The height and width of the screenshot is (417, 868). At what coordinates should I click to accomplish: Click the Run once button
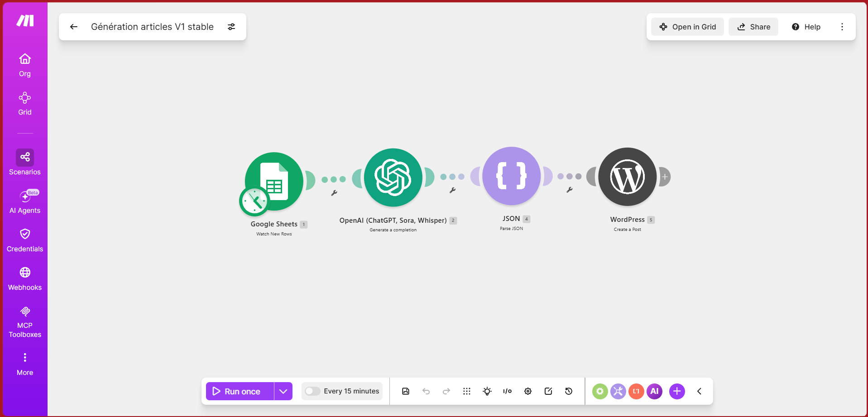[x=240, y=391]
